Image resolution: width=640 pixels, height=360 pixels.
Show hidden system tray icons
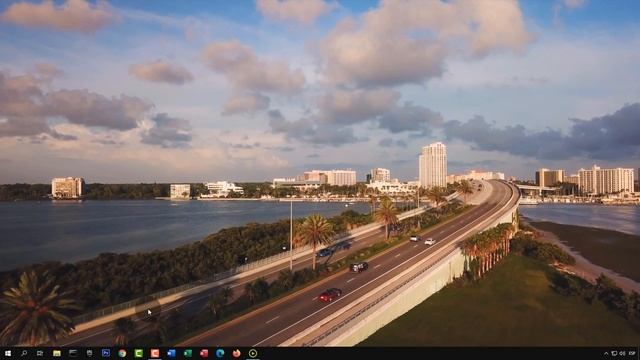click(x=606, y=353)
